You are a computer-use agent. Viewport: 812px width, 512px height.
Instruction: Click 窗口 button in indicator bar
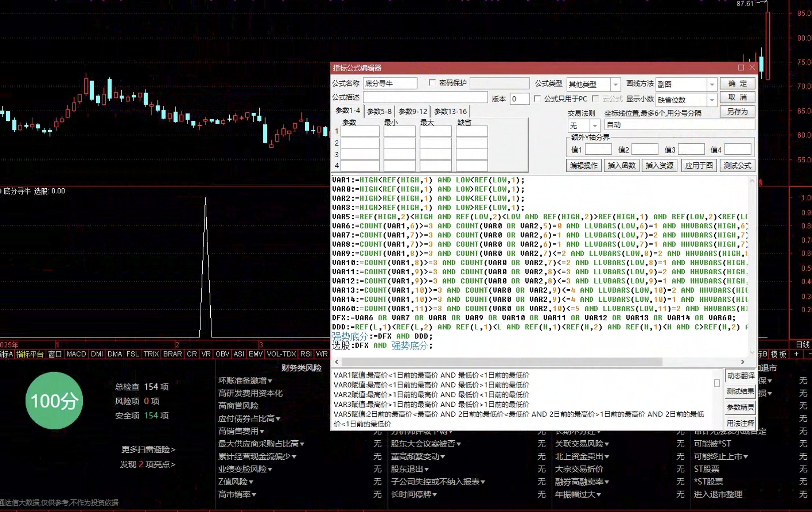coord(55,354)
